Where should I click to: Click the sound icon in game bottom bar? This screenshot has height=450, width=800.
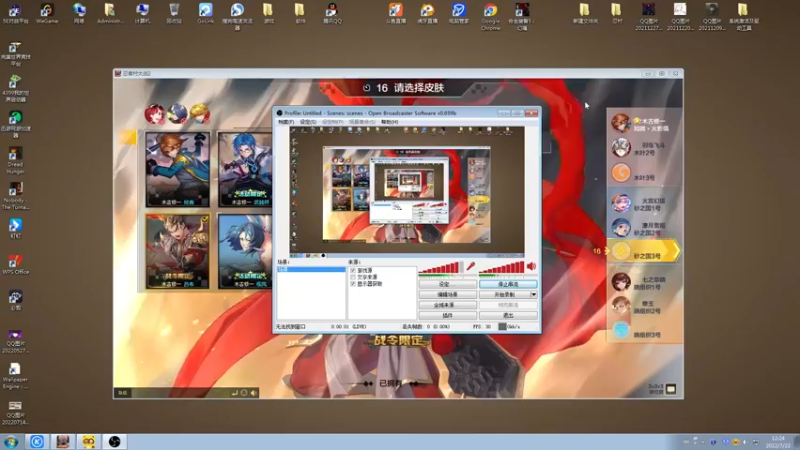click(254, 393)
